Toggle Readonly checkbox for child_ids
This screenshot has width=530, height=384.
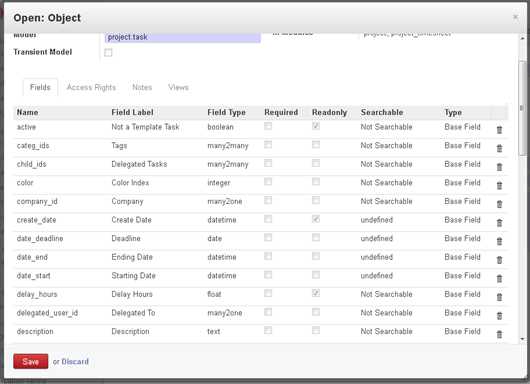[x=316, y=163]
